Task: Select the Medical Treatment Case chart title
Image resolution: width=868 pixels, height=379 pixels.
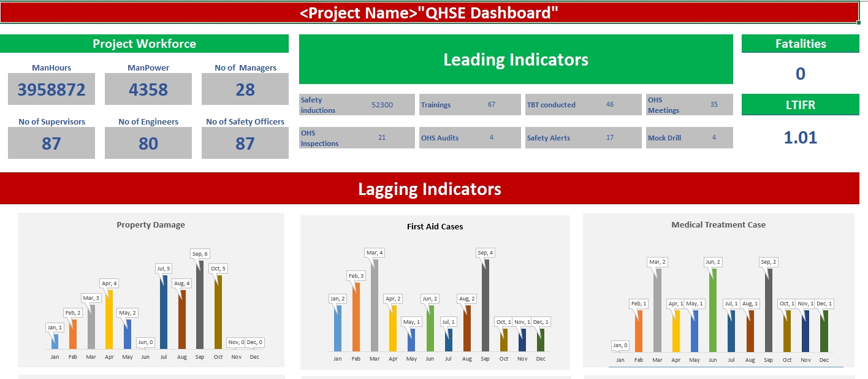Action: pyautogui.click(x=718, y=225)
